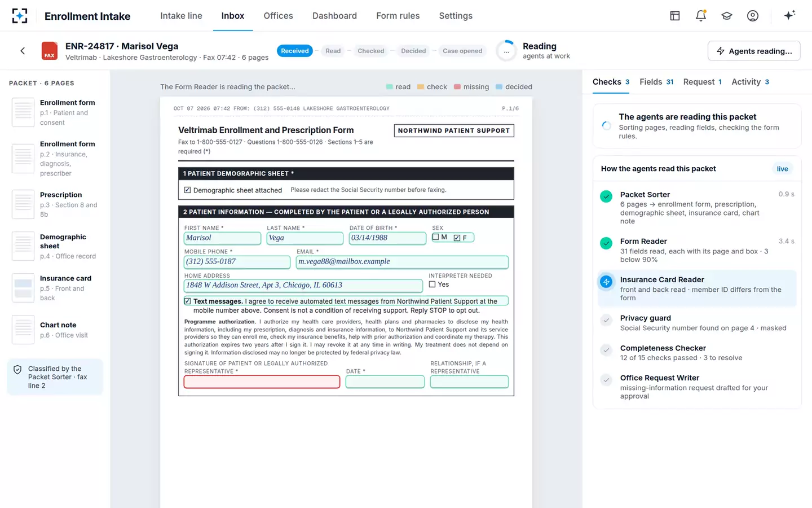Click the red FAX file icon
Image resolution: width=812 pixels, height=508 pixels.
click(50, 51)
